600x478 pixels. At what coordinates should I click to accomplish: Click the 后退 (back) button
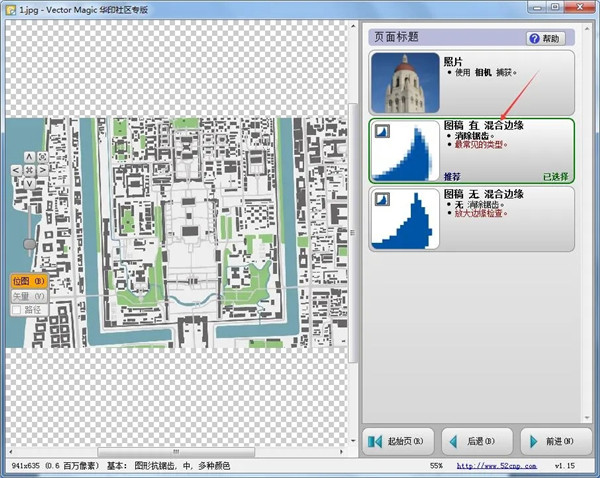pyautogui.click(x=474, y=440)
